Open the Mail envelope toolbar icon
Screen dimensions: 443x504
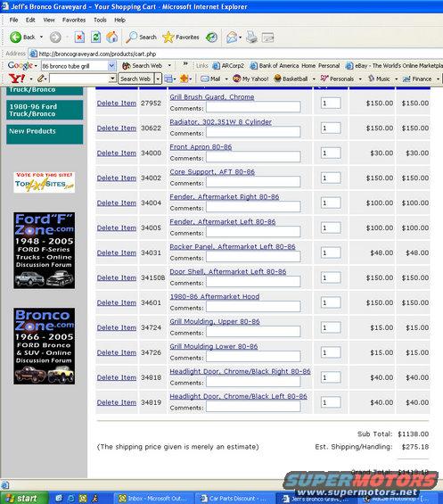tap(232, 37)
